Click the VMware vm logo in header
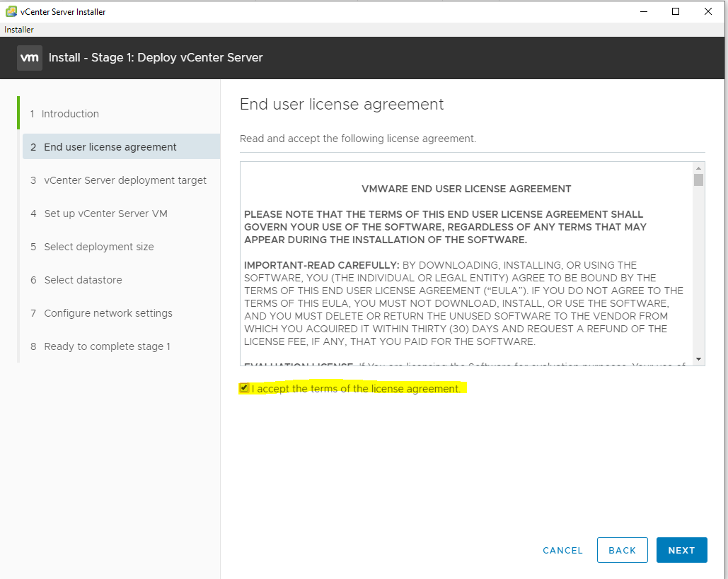Viewport: 728px width, 579px height. (x=30, y=58)
